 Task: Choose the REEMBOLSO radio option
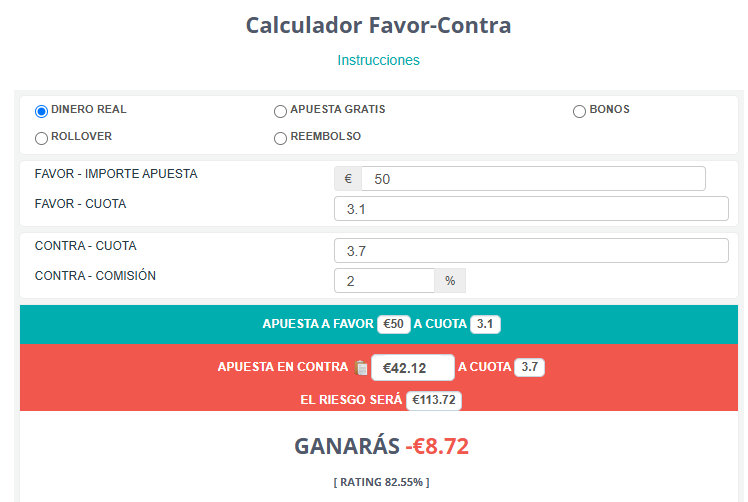point(280,138)
